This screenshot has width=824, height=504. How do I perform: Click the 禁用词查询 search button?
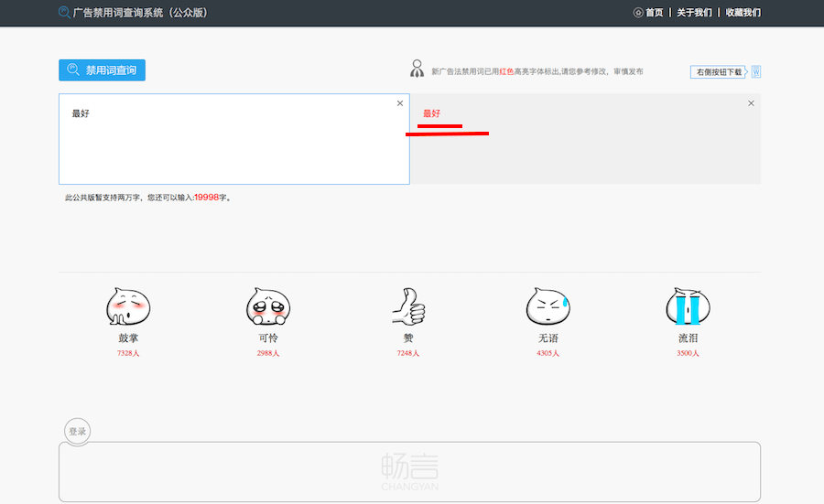tap(102, 70)
